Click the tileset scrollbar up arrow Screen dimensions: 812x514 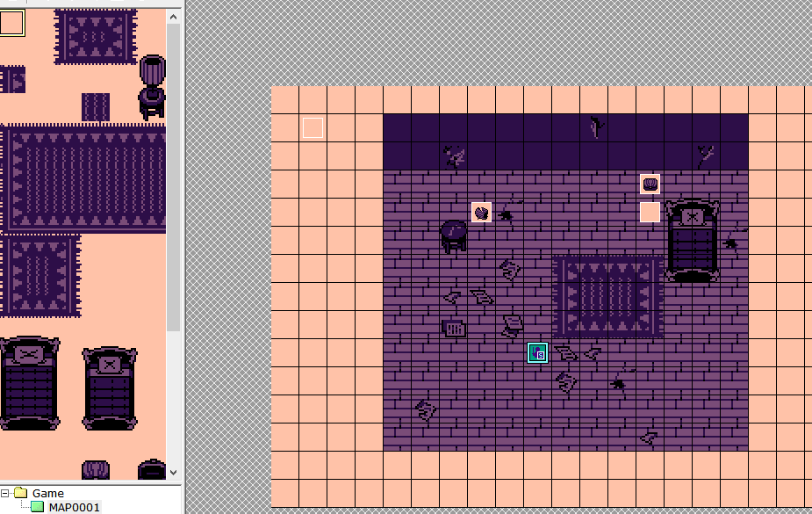pyautogui.click(x=174, y=17)
